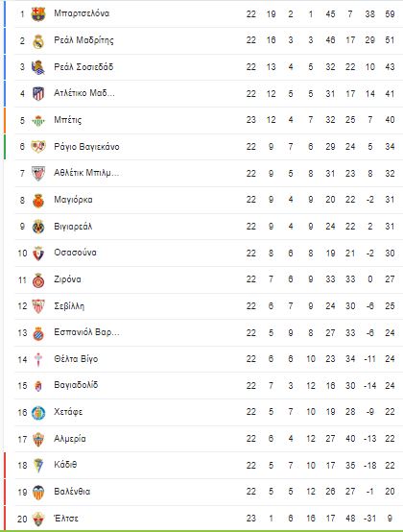Open the Αθλέτικ Μπιλμ... crest icon
This screenshot has height=532, width=403.
(x=38, y=174)
